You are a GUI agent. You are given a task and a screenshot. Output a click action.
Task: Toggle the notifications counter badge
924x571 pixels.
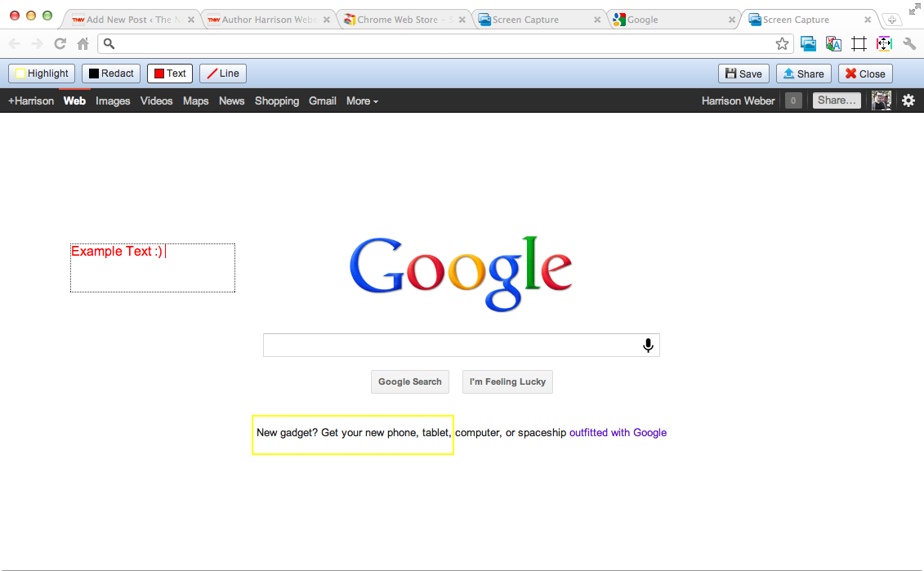(792, 100)
